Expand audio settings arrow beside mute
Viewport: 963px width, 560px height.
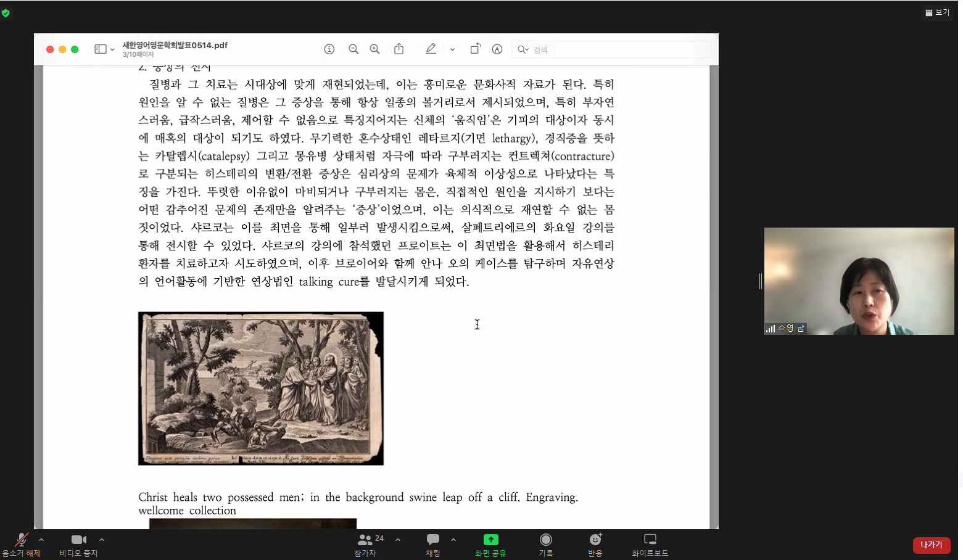point(41,540)
